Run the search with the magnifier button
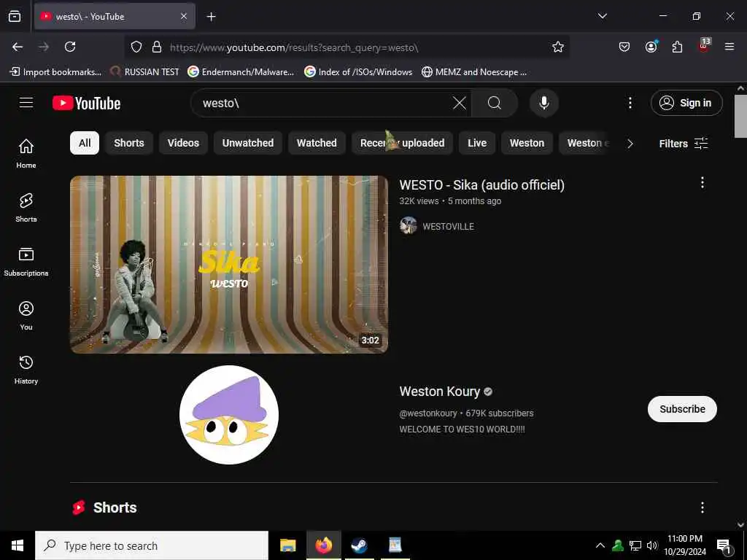 [x=495, y=103]
